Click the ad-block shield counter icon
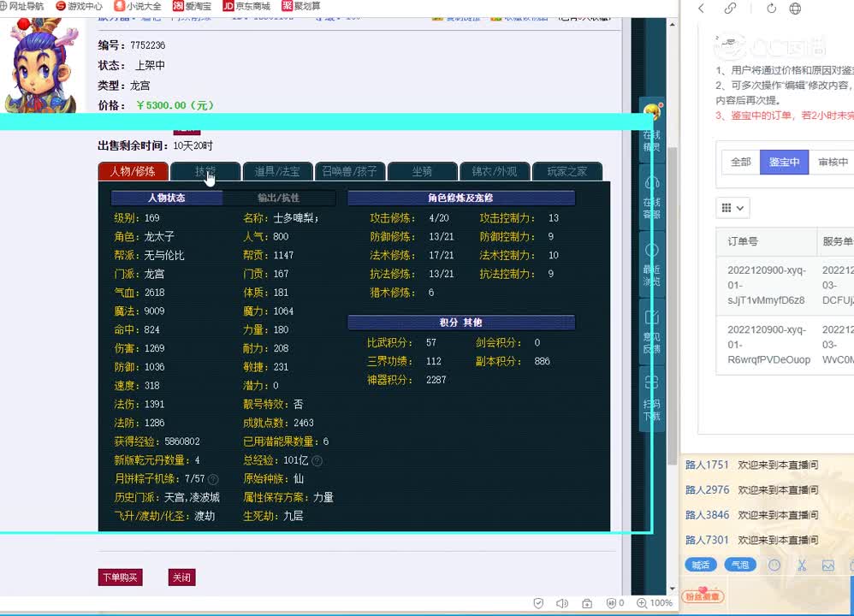 tap(615, 603)
